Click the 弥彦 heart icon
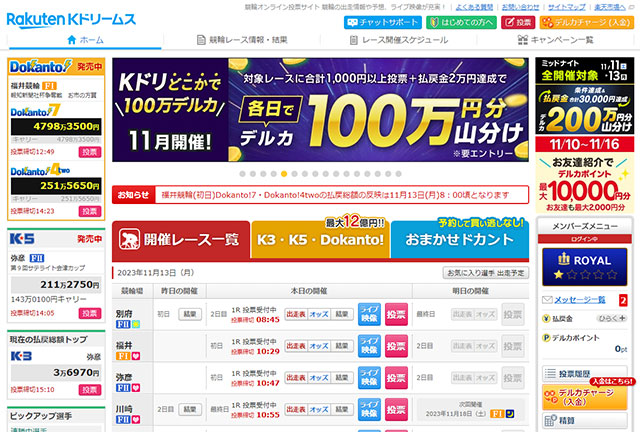 click(x=136, y=387)
